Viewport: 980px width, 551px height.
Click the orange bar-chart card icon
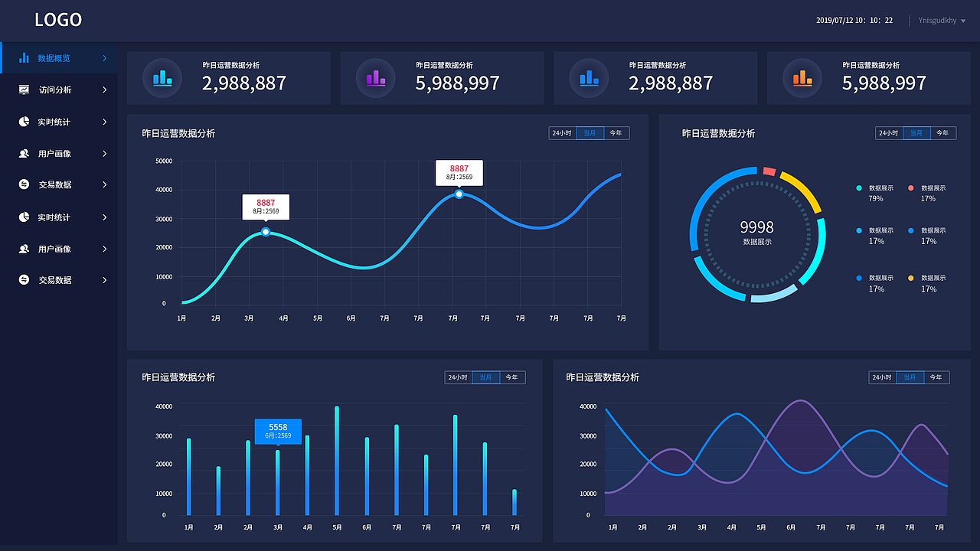click(x=802, y=78)
